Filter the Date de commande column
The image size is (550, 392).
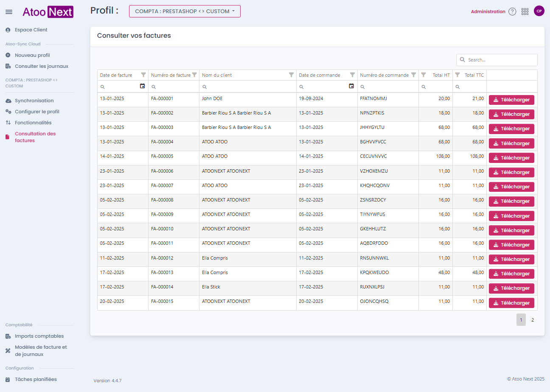click(352, 75)
